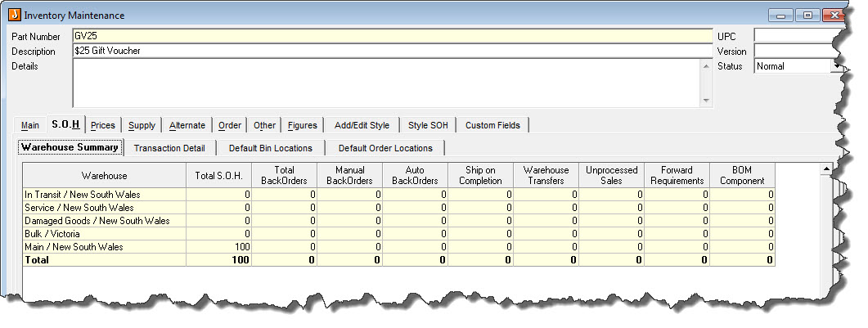Click the Details box scroll down arrow
Screen dimensions: 868x328
pos(706,101)
